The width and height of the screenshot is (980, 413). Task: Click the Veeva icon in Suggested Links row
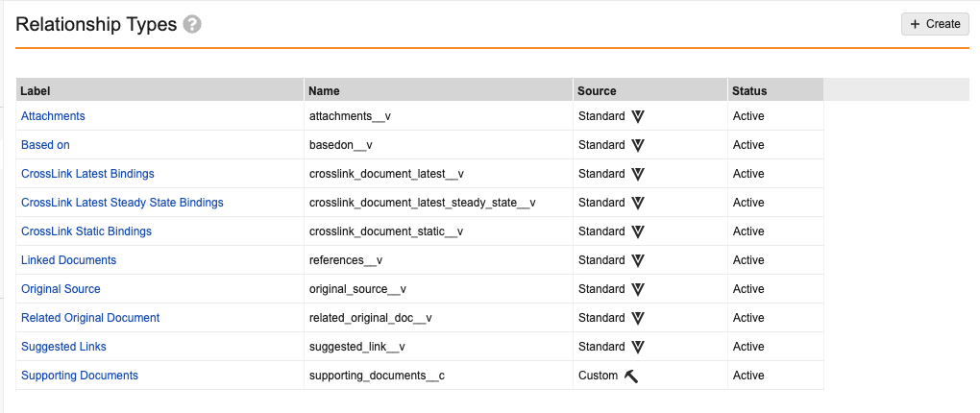(x=638, y=347)
